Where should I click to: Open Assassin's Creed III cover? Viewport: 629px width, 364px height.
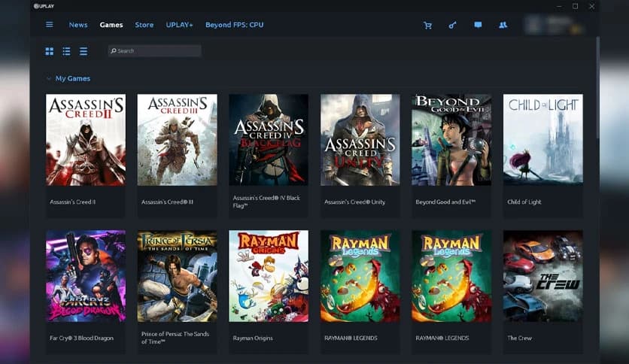point(177,140)
